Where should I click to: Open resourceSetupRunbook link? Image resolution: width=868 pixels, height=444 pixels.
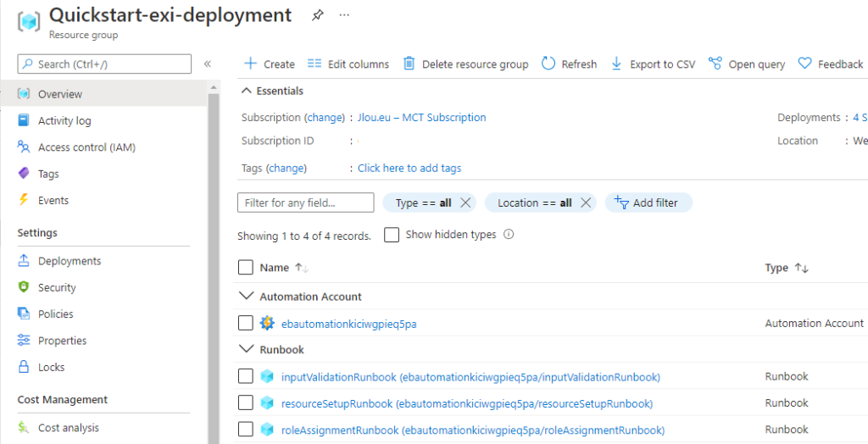click(x=467, y=403)
